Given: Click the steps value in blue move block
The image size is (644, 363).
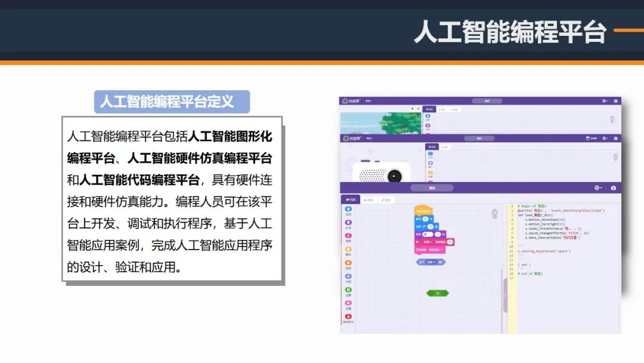Looking at the screenshot, I should click(x=426, y=219).
